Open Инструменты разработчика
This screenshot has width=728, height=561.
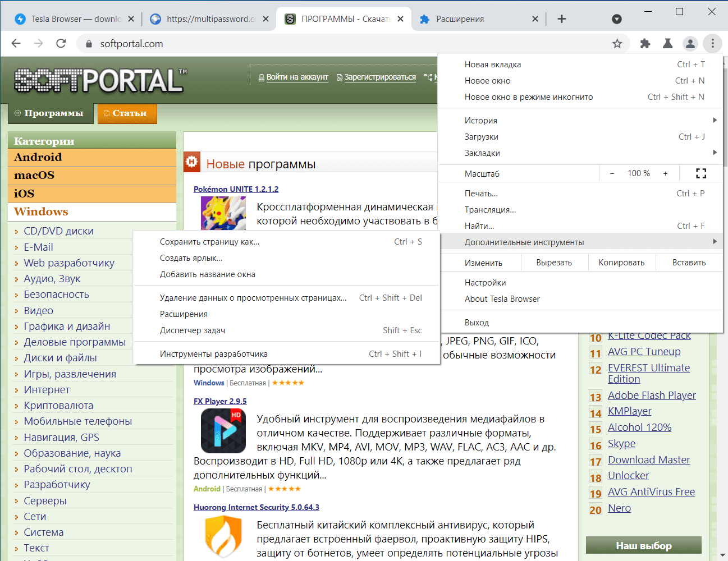click(x=286, y=353)
